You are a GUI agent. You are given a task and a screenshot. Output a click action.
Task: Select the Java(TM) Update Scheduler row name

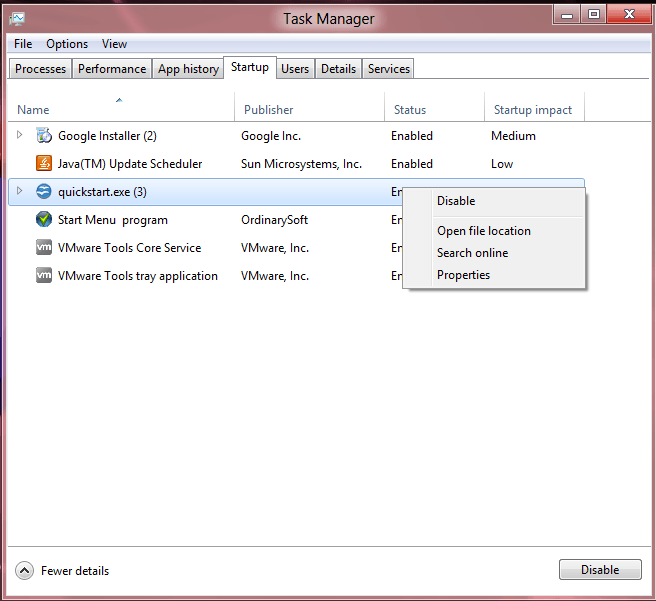click(130, 164)
